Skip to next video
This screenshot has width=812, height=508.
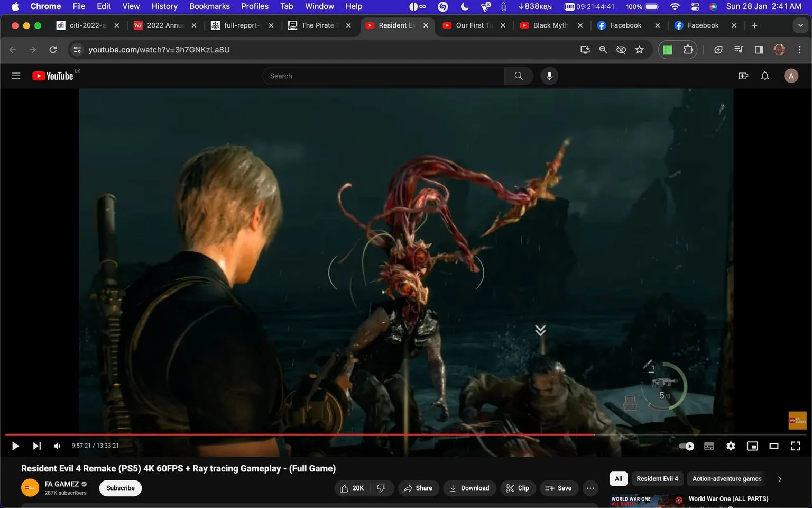pos(36,446)
